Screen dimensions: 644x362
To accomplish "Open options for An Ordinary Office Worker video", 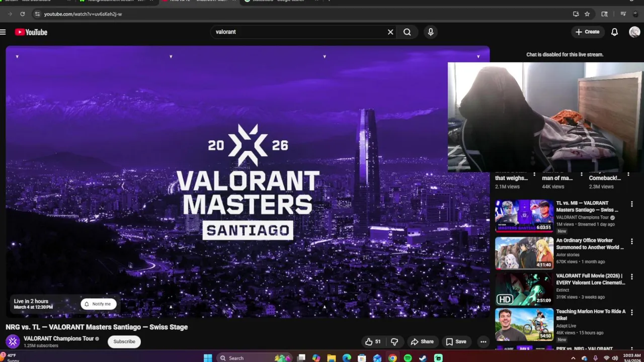I will click(x=632, y=241).
